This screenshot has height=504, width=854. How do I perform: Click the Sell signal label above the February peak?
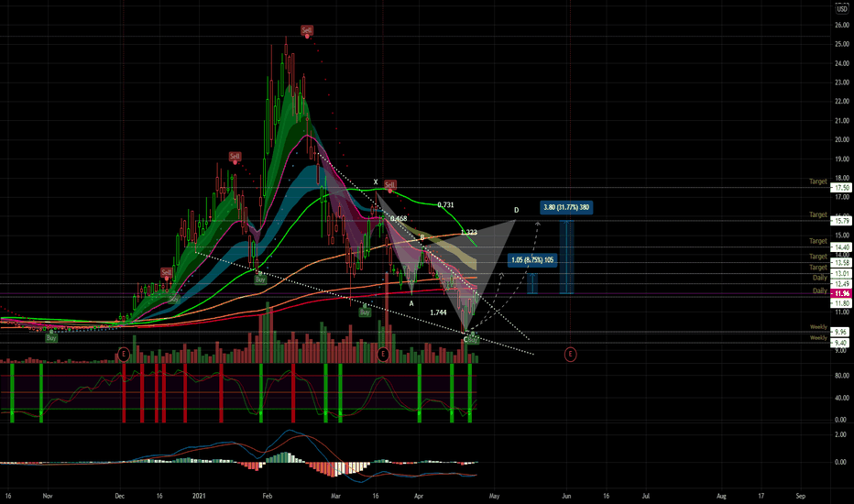pos(307,30)
